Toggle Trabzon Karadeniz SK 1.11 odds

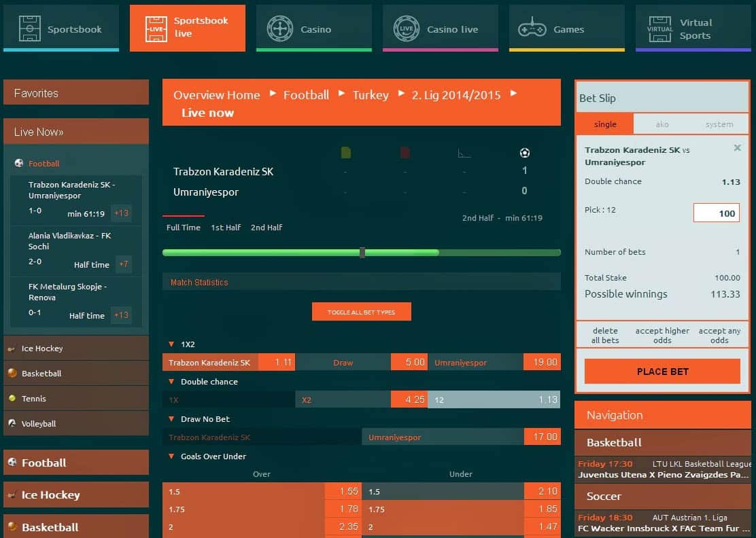coord(228,362)
